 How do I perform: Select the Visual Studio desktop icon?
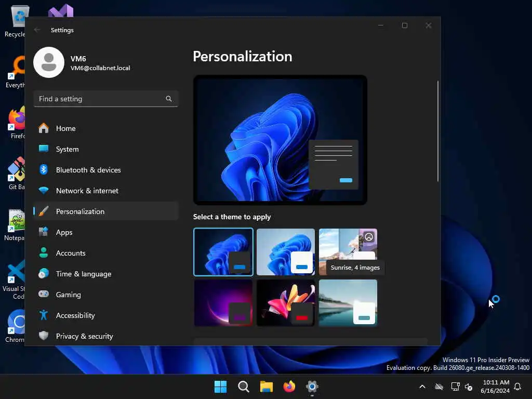coord(61,10)
